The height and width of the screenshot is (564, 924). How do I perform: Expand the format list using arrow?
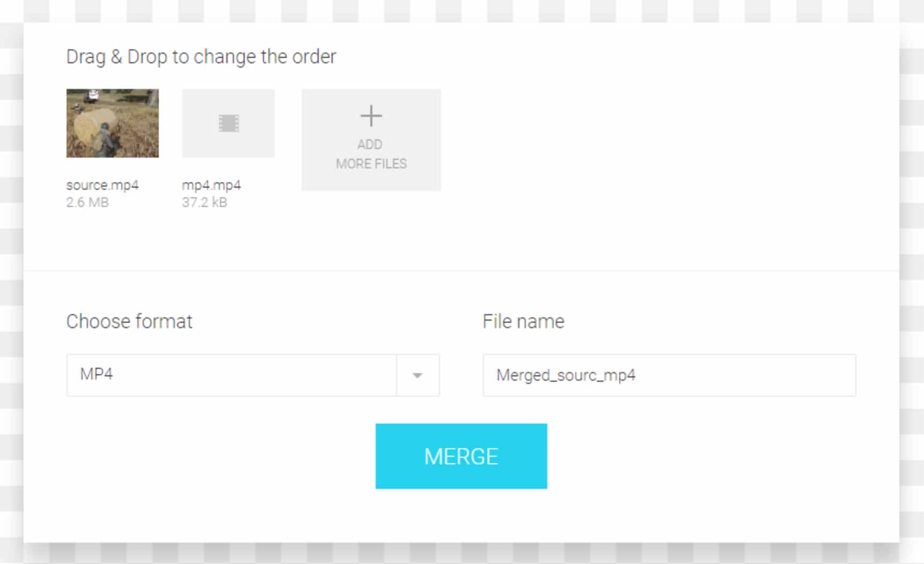pos(417,375)
